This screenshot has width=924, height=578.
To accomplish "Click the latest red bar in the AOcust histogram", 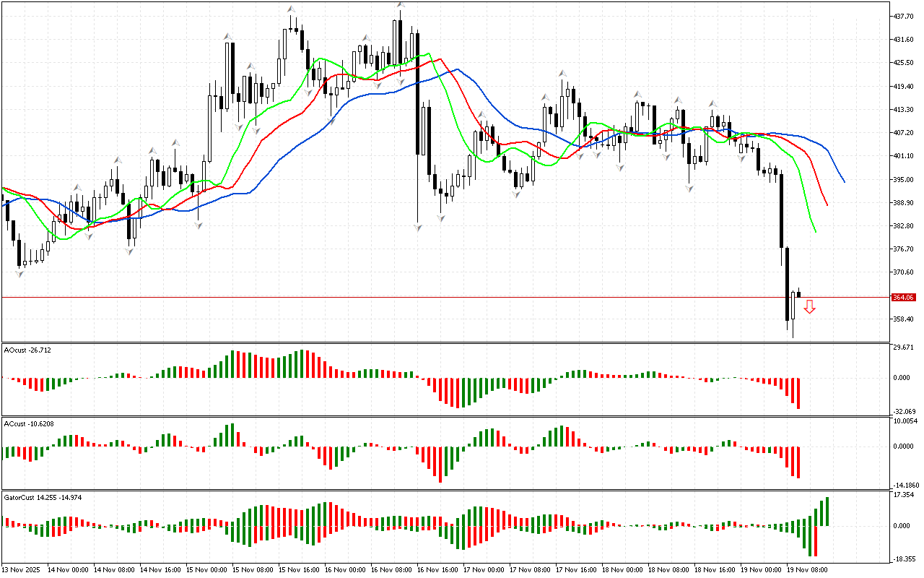I will pyautogui.click(x=798, y=393).
